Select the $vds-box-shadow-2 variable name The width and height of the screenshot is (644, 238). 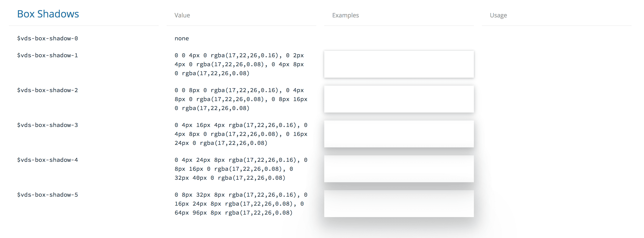[47, 90]
